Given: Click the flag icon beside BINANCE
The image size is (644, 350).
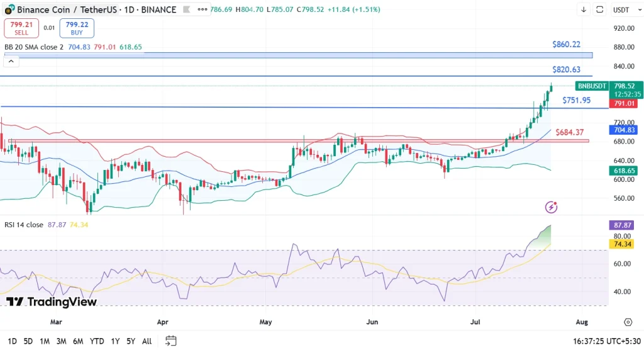Looking at the screenshot, I should pyautogui.click(x=186, y=9).
